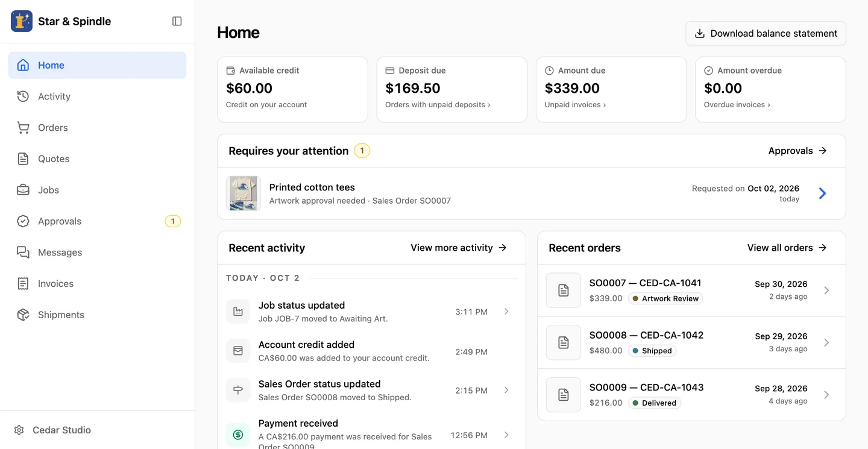Open the Home page in the sidebar

[97, 65]
